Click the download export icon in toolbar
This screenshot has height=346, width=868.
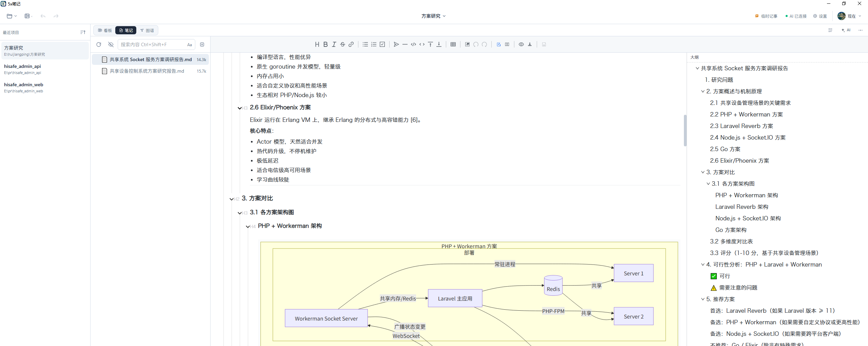pyautogui.click(x=530, y=44)
